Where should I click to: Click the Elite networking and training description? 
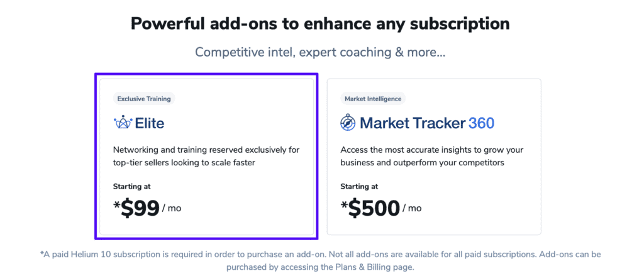206,157
